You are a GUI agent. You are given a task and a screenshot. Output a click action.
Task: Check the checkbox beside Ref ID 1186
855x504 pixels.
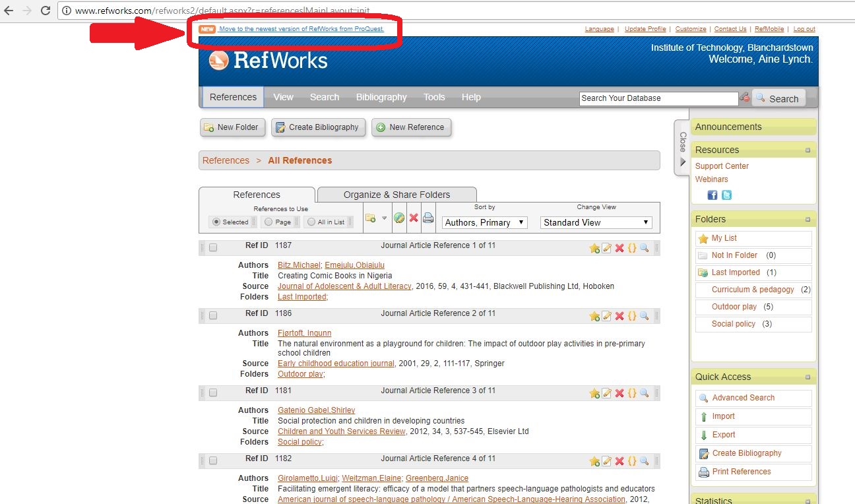coord(212,315)
